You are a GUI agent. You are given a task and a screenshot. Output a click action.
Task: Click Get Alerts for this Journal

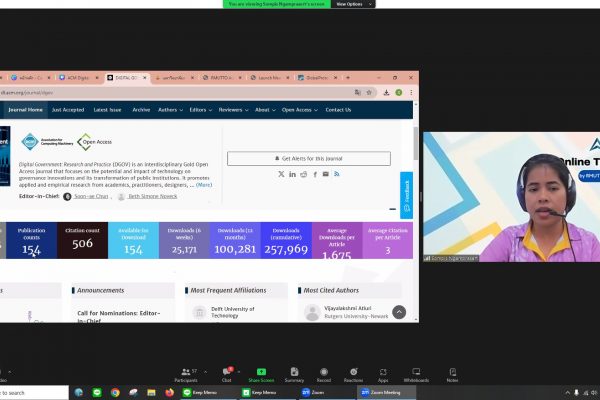pos(309,158)
